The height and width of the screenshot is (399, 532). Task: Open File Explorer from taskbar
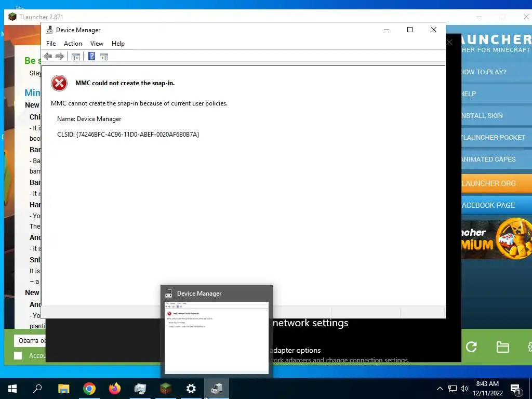click(63, 389)
